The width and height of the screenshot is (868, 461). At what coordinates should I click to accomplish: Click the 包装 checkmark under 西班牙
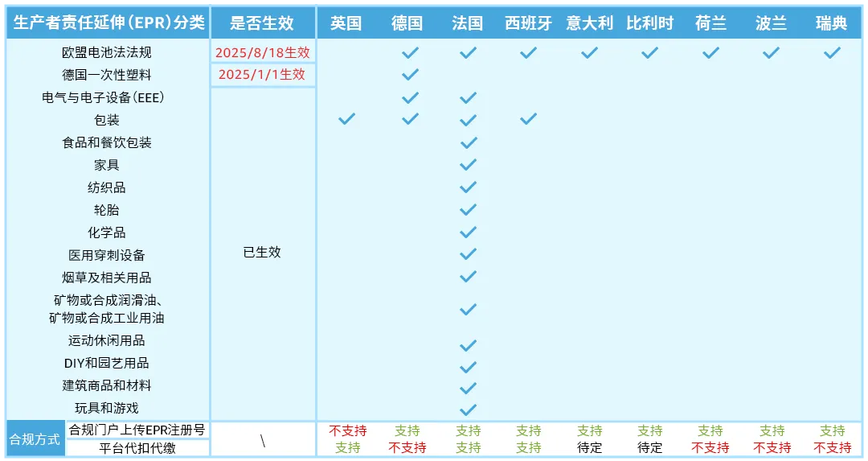(528, 119)
